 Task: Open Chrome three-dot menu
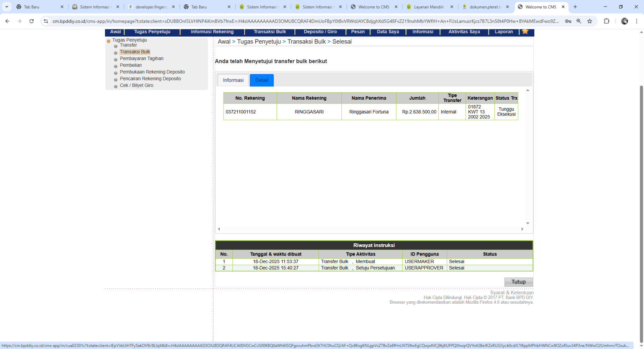636,21
